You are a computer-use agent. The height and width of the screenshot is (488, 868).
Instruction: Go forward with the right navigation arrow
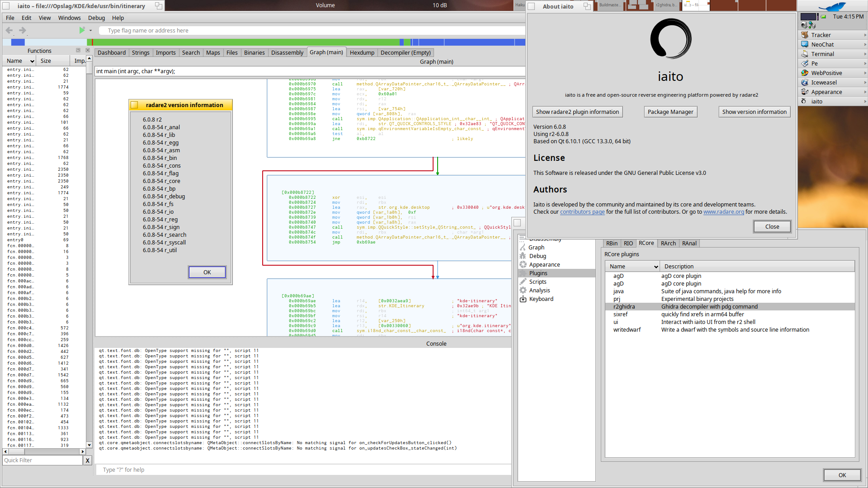[x=22, y=30]
